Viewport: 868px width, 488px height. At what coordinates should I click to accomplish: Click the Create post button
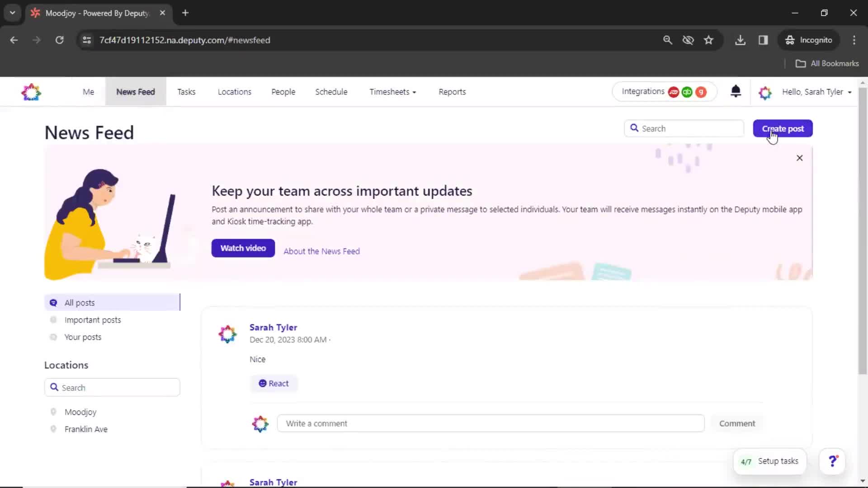pyautogui.click(x=783, y=129)
